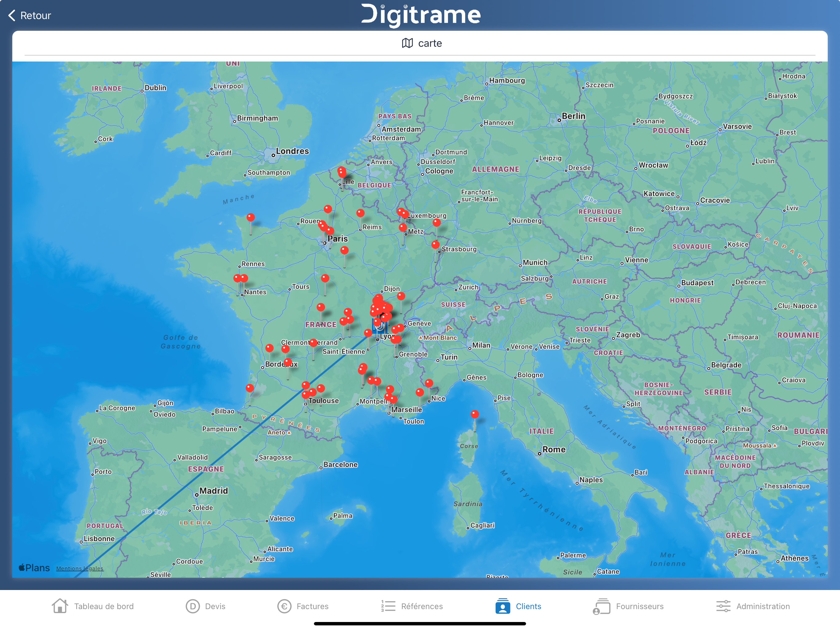
Task: Click the FRANCE country label
Action: [x=321, y=325]
